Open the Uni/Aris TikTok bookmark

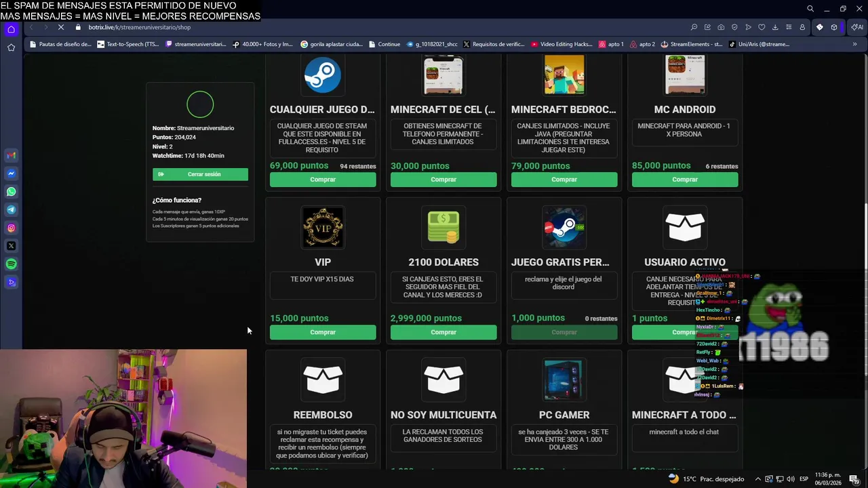(x=759, y=44)
